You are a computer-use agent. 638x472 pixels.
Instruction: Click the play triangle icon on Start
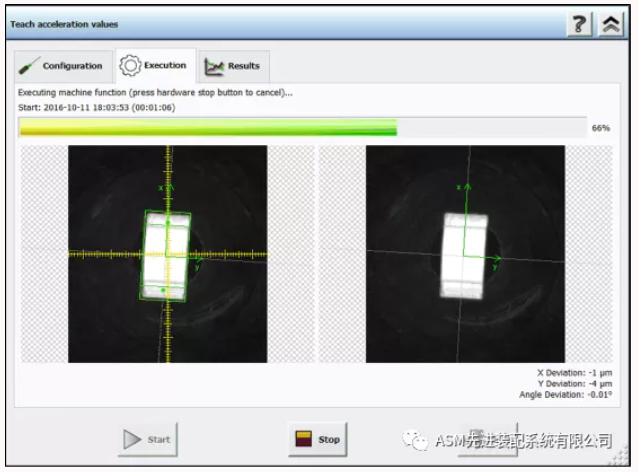(132, 439)
